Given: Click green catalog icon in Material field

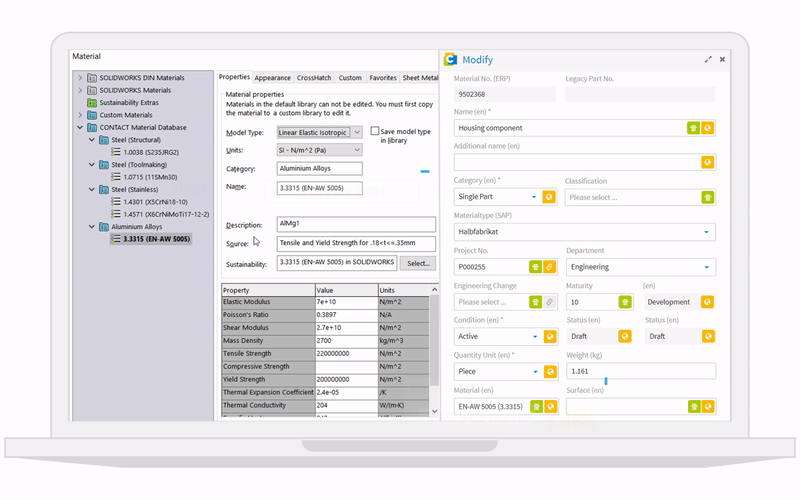Looking at the screenshot, I should coord(536,407).
